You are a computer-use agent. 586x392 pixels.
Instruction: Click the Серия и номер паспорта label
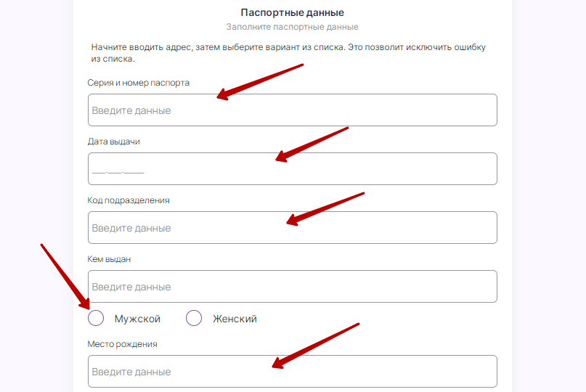[139, 83]
